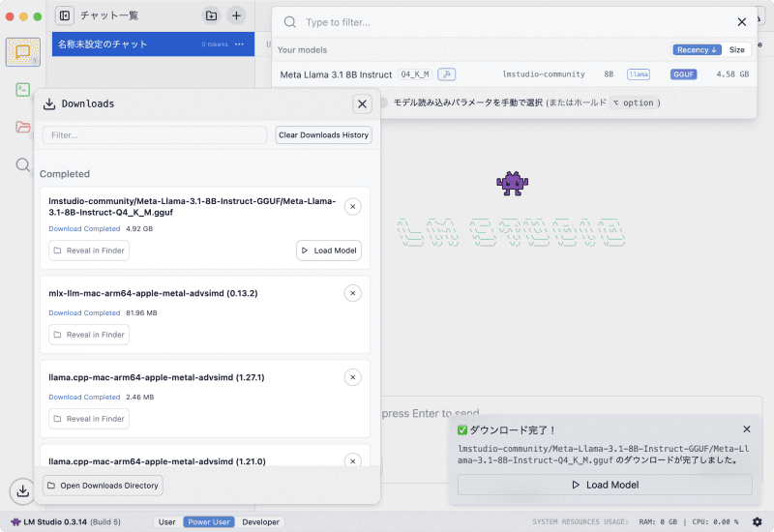774x532 pixels.
Task: Switch to User mode
Action: point(166,521)
